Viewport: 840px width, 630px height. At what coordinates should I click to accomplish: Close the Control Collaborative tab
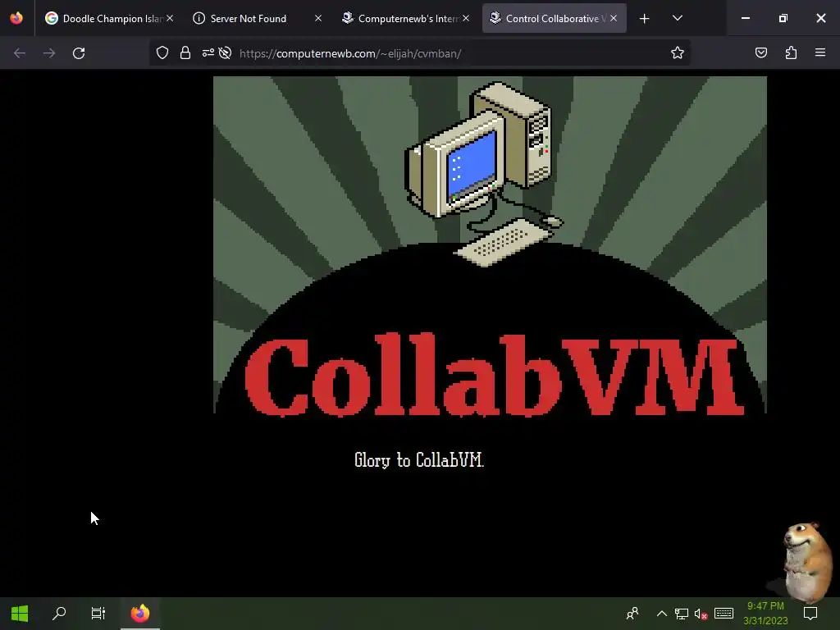614,18
